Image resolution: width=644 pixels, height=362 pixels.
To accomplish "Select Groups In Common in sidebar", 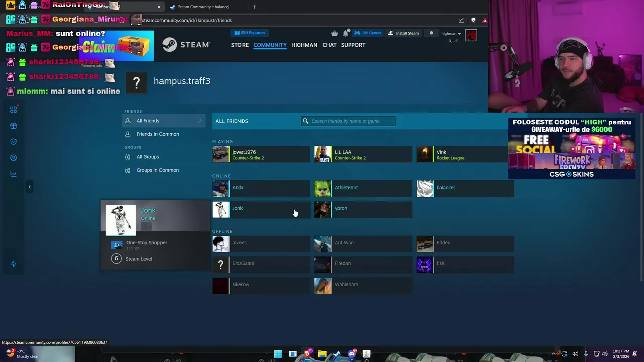I will (164, 170).
